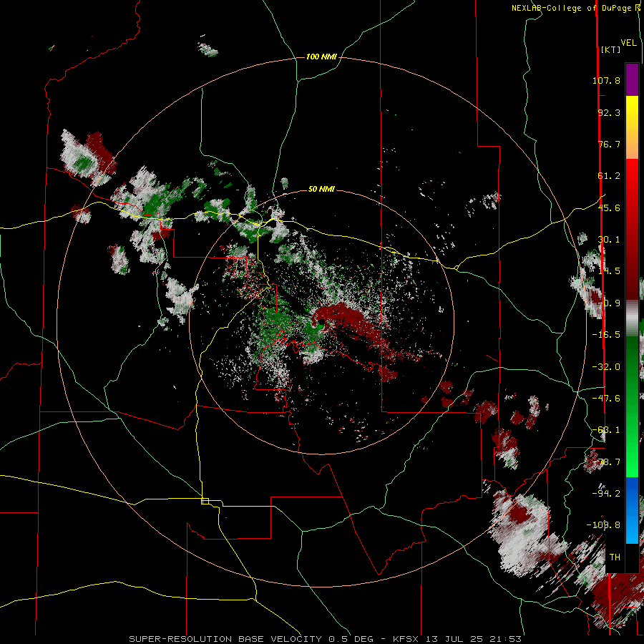The image size is (644, 644).
Task: Select the -109.8 velocity scale value
Action: (x=603, y=525)
